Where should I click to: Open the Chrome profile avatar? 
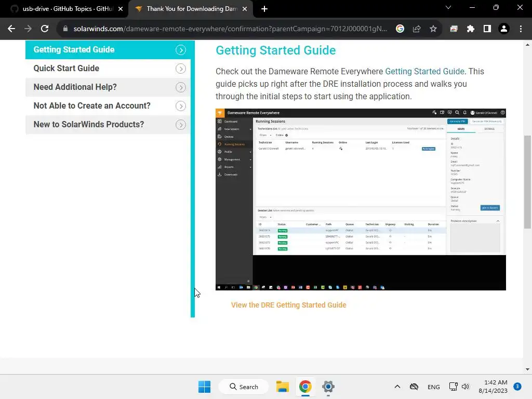(x=504, y=29)
